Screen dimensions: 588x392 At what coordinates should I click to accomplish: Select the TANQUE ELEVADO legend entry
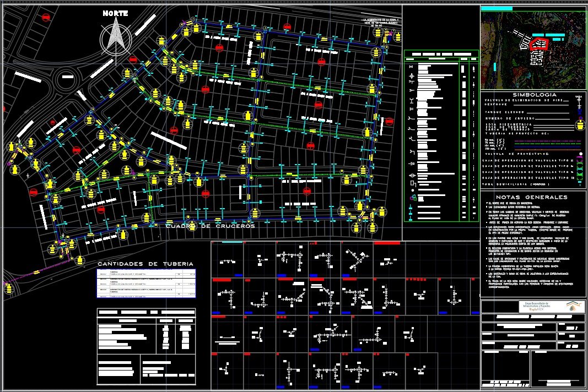(503, 111)
